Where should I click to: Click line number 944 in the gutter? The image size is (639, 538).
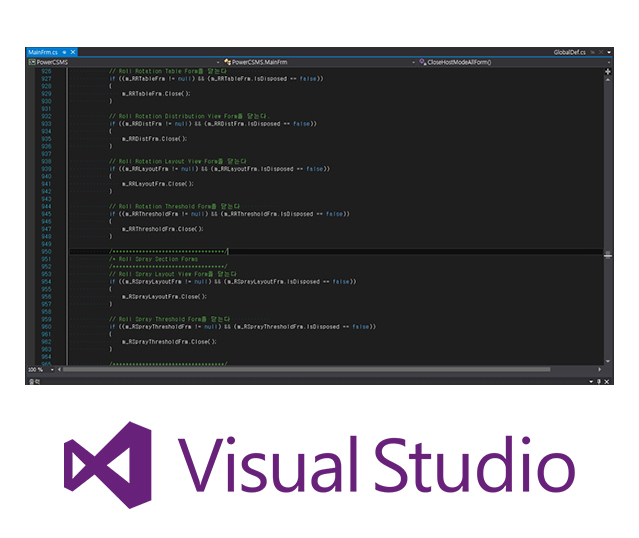pyautogui.click(x=46, y=207)
